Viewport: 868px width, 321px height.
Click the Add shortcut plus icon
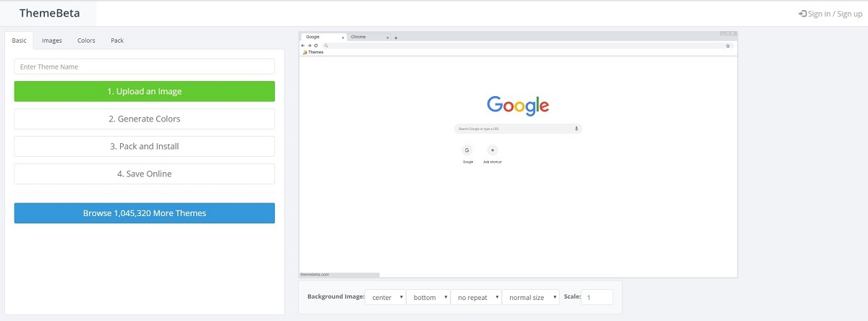(x=492, y=150)
